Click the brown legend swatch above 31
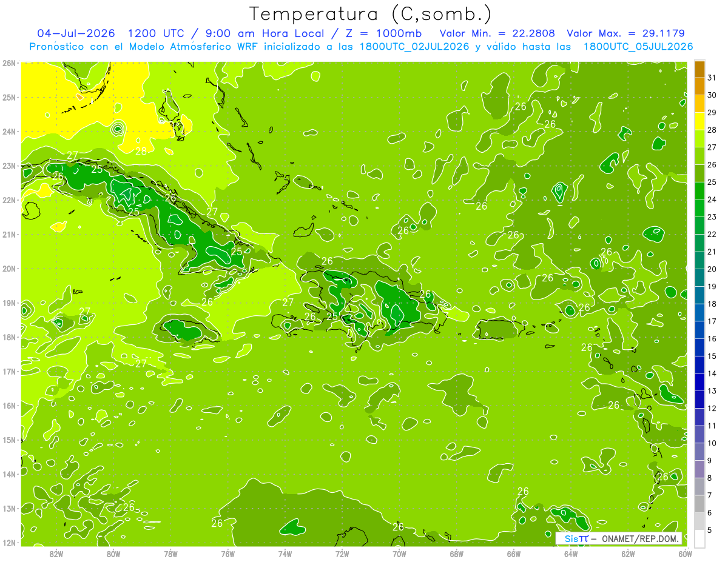 pos(700,69)
